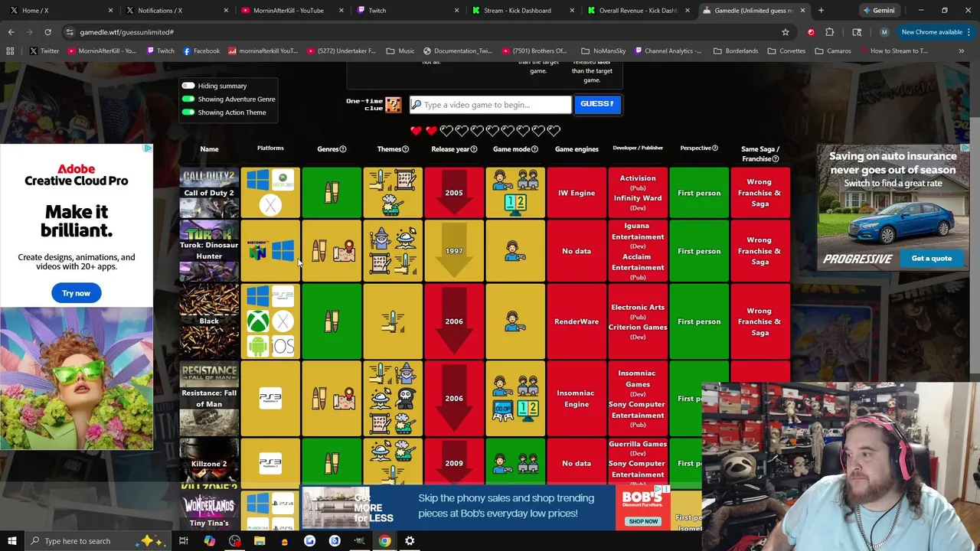Screen dimensions: 980x551
Task: Open the Music bookmarks folder
Action: pyautogui.click(x=400, y=51)
